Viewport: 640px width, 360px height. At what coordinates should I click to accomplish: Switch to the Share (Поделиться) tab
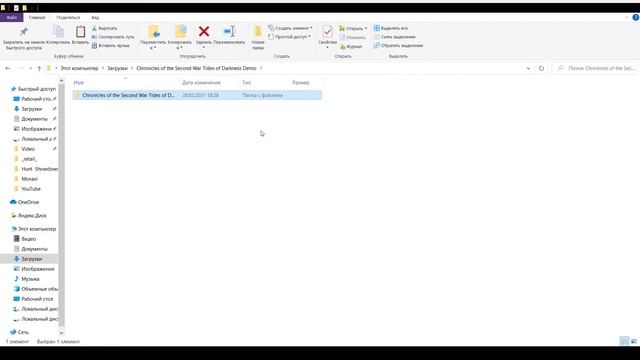[68, 18]
